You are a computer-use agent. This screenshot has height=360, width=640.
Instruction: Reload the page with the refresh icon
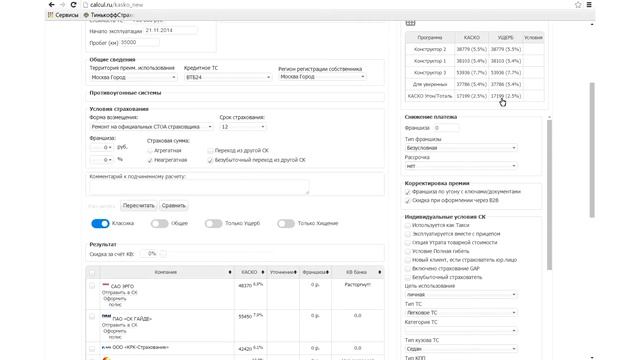pyautogui.click(x=73, y=5)
